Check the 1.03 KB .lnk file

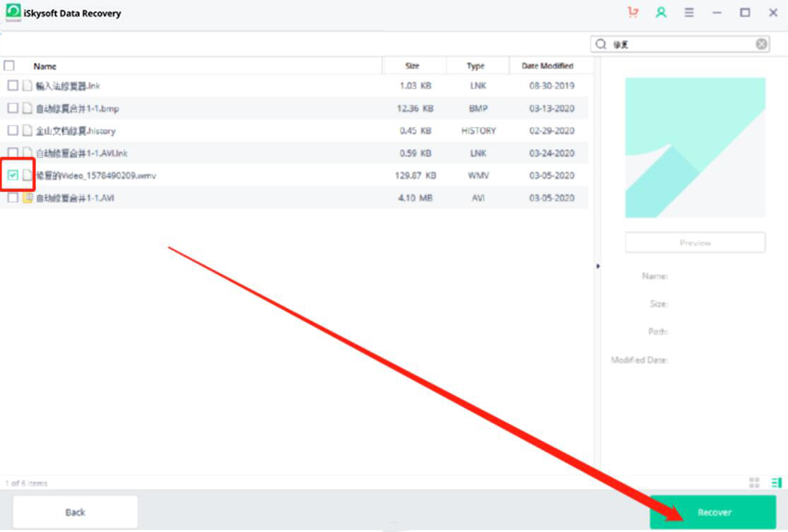click(x=13, y=85)
